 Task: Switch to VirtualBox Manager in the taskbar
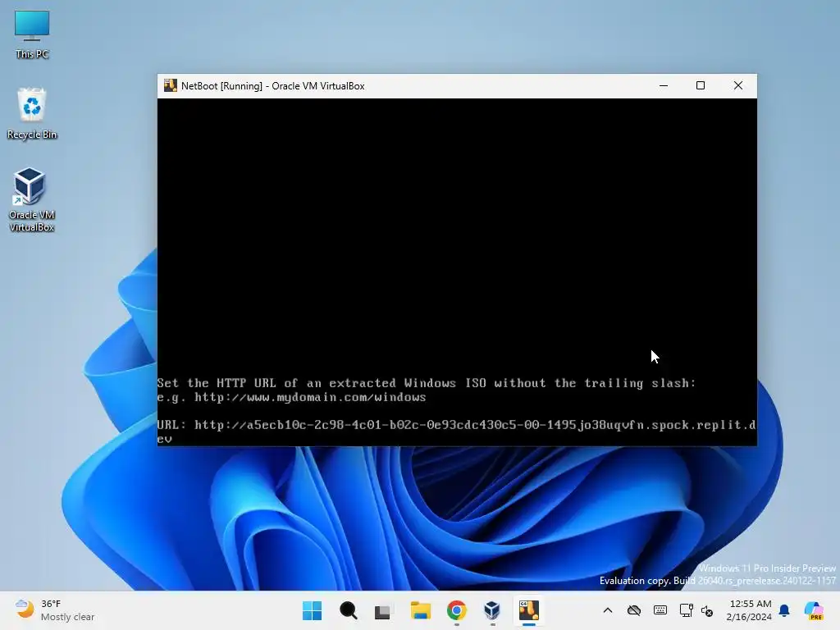click(x=492, y=610)
